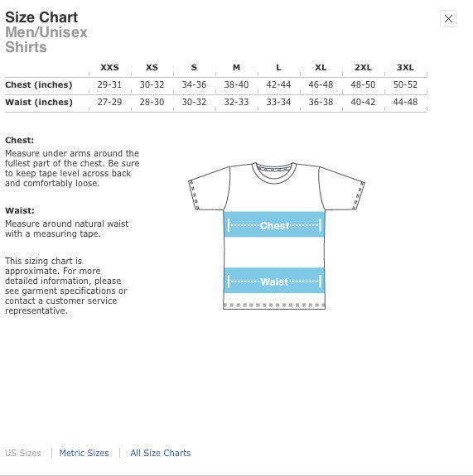Click the M size column header
The width and height of the screenshot is (473, 476).
(236, 67)
